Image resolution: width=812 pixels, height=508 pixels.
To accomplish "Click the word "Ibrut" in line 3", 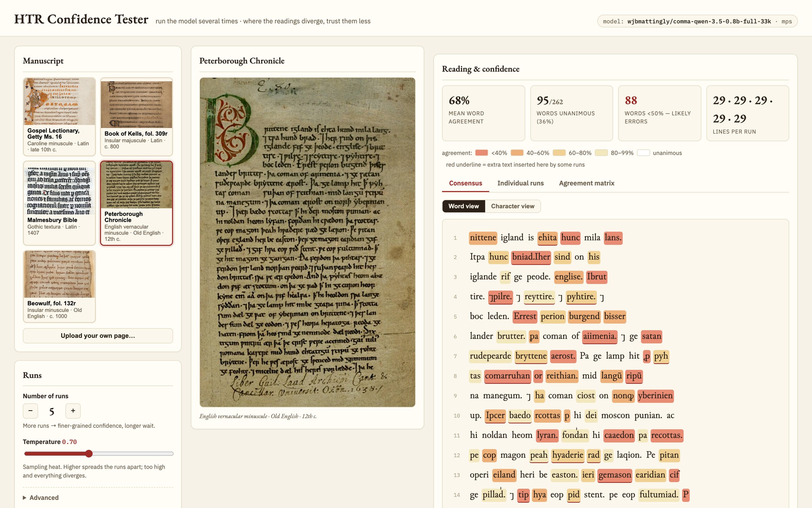I will point(596,277).
